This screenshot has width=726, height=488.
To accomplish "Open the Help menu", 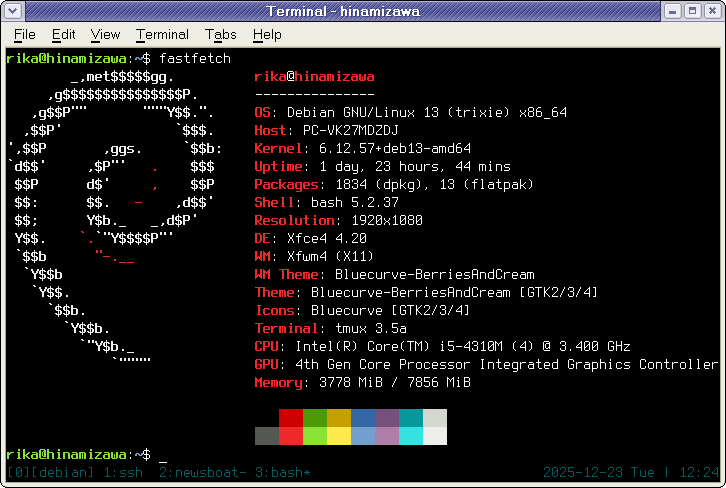I will (267, 35).
